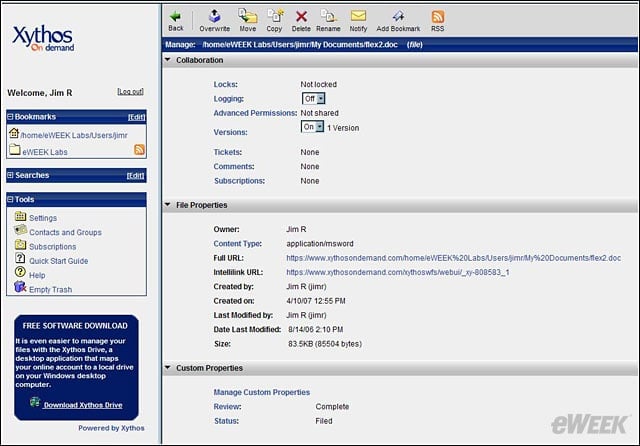Open the Logging Off dropdown
Screen dimensions: 640x446
(x=313, y=99)
